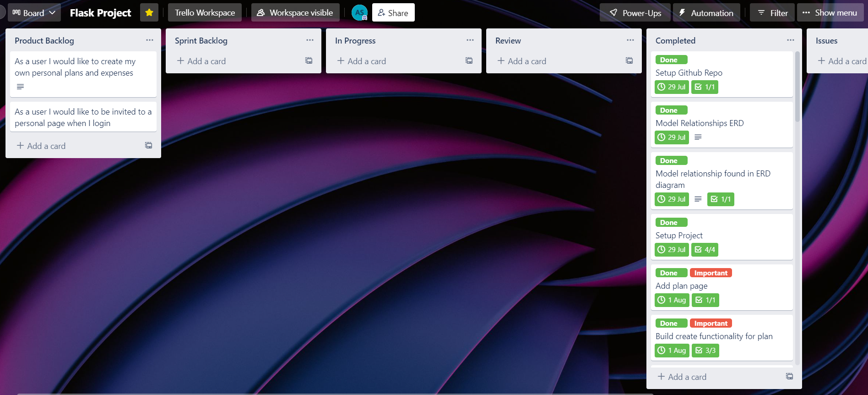Click the Share button
The height and width of the screenshot is (395, 868).
pyautogui.click(x=393, y=12)
